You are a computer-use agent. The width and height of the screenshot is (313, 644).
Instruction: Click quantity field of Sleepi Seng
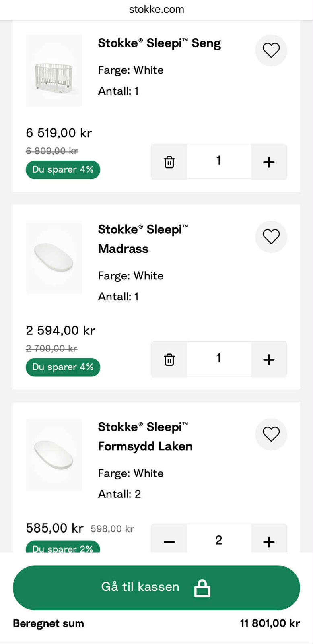(218, 161)
